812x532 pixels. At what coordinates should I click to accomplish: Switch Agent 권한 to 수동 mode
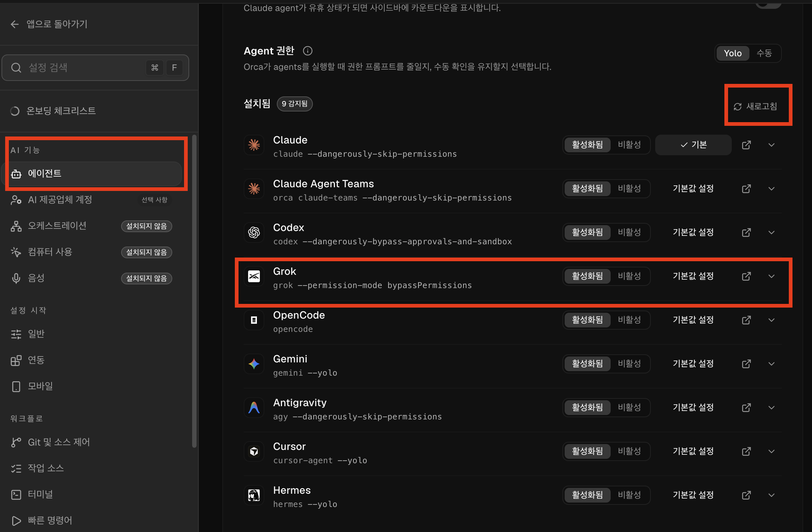click(x=764, y=53)
